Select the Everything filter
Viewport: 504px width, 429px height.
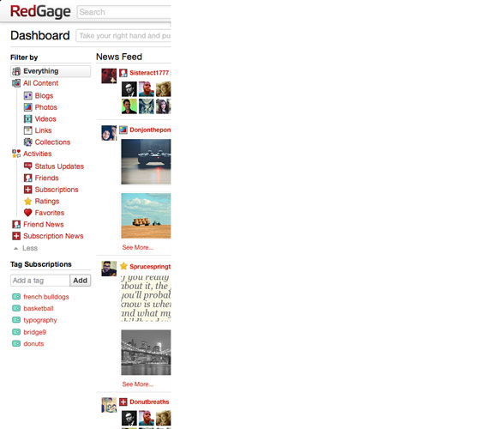pyautogui.click(x=51, y=71)
